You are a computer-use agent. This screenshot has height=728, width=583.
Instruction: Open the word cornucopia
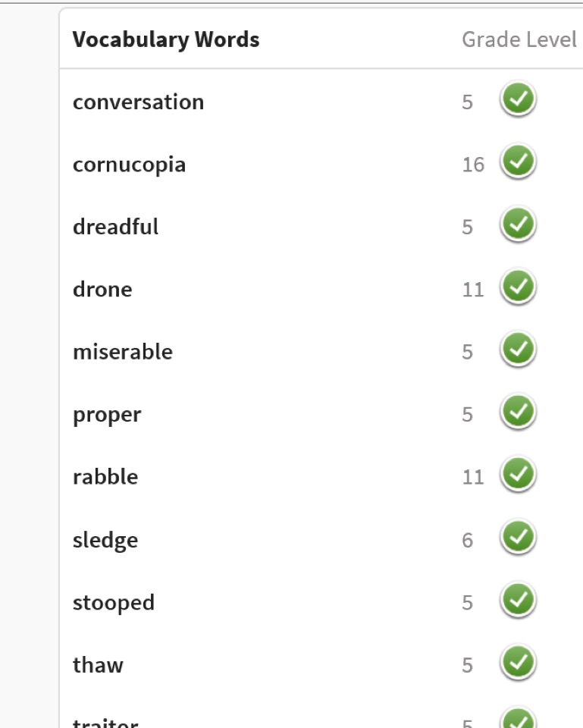click(x=129, y=165)
